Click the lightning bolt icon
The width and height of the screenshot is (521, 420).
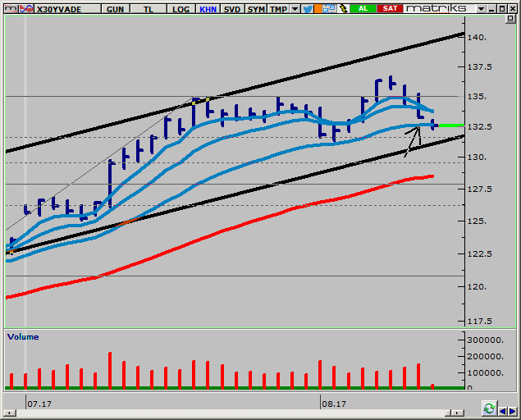point(343,9)
